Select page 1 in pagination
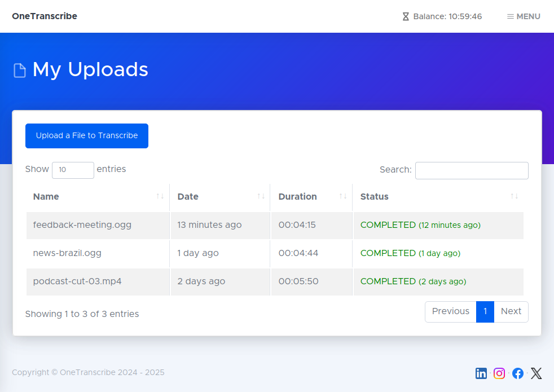554x392 pixels. [485, 311]
